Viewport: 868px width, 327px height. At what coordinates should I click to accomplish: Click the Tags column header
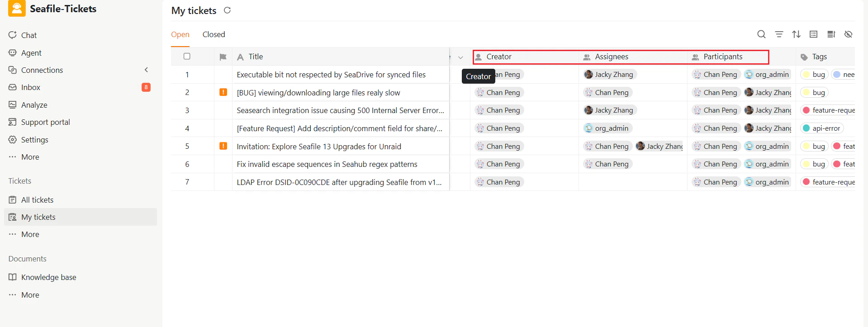point(825,57)
